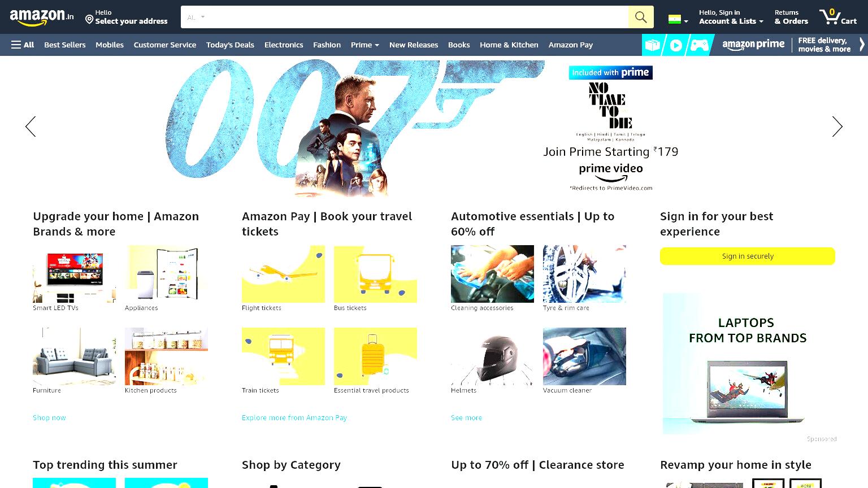The image size is (868, 488).
Task: Open the Helmets product thumbnail
Action: tap(492, 356)
